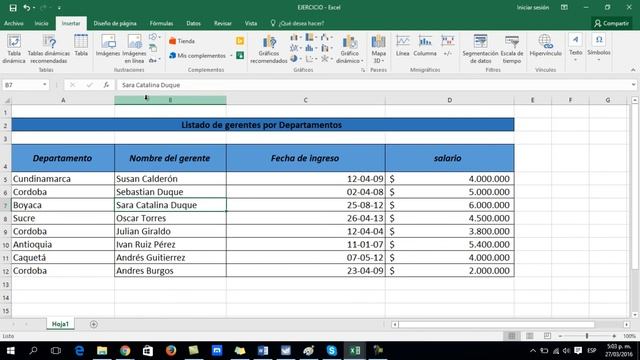Open the Símbolos group button
The width and height of the screenshot is (640, 360).
pos(599,48)
